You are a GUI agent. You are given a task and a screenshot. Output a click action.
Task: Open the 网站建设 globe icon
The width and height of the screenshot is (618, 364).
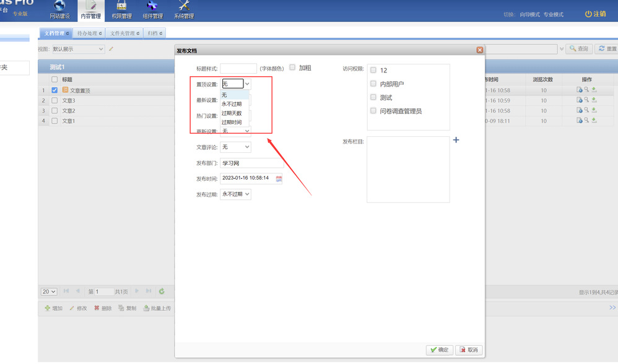point(59,6)
